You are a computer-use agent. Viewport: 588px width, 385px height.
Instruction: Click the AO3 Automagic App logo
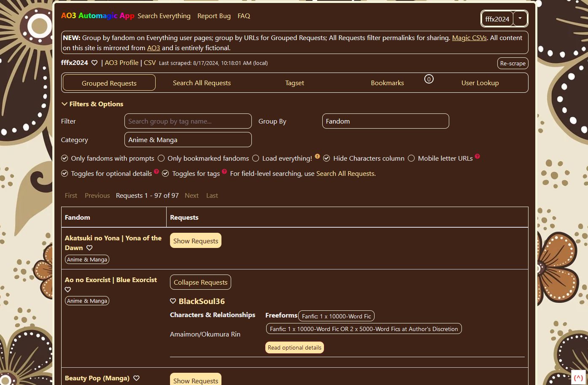coord(98,16)
